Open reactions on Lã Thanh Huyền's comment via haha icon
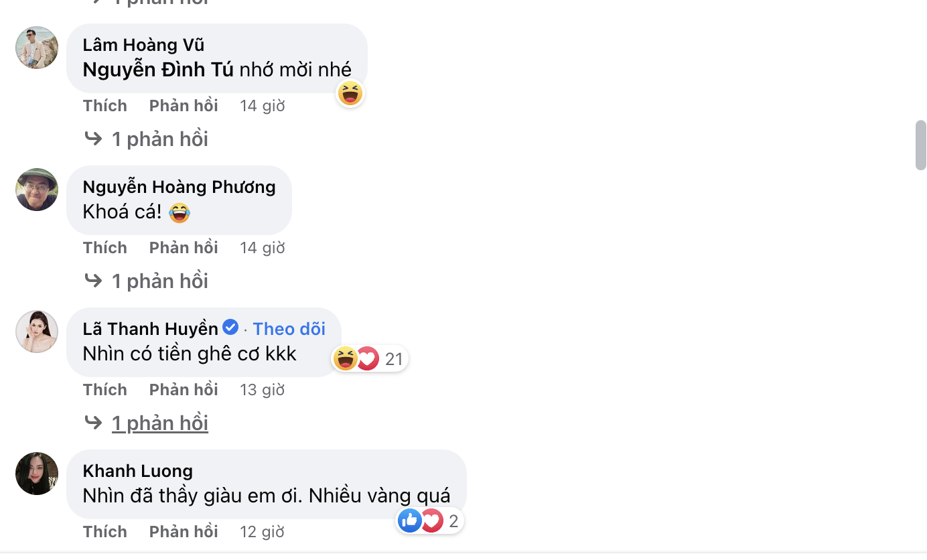The image size is (927, 560). (346, 358)
